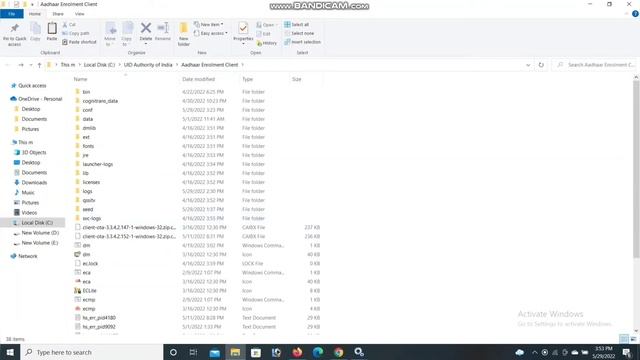Select OneDrive - Personal in sidebar
The image size is (640, 360).
click(40, 99)
